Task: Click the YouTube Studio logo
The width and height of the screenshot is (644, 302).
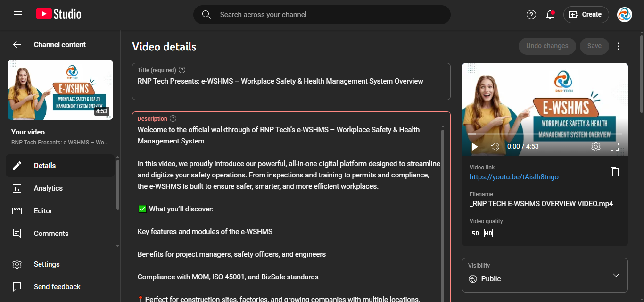Action: click(58, 15)
